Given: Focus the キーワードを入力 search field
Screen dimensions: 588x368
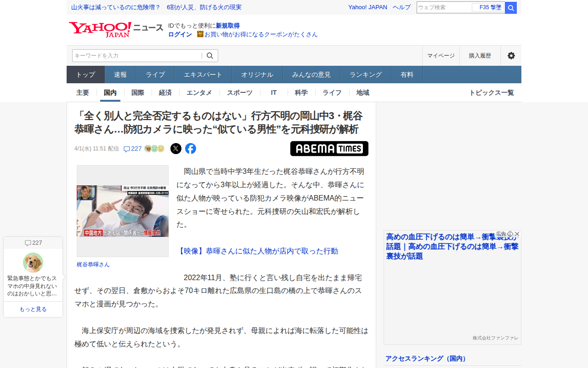Looking at the screenshot, I should click(137, 56).
